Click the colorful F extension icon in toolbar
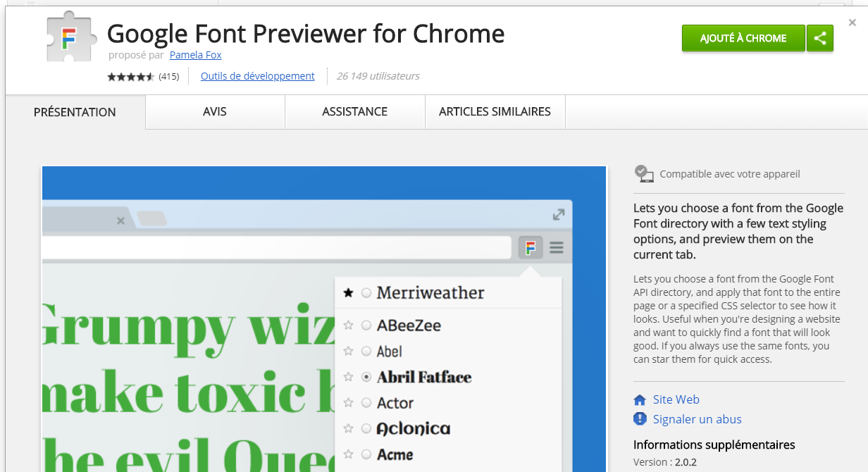 tap(531, 247)
